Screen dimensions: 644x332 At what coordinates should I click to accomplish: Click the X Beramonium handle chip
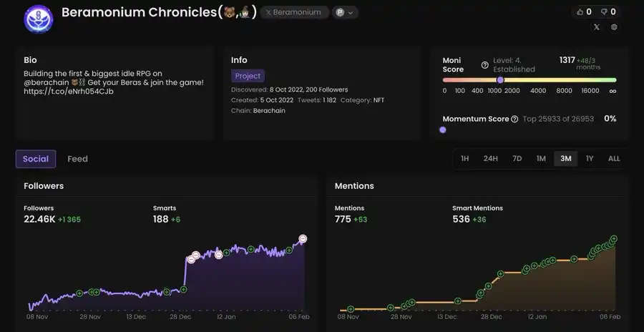pos(294,12)
